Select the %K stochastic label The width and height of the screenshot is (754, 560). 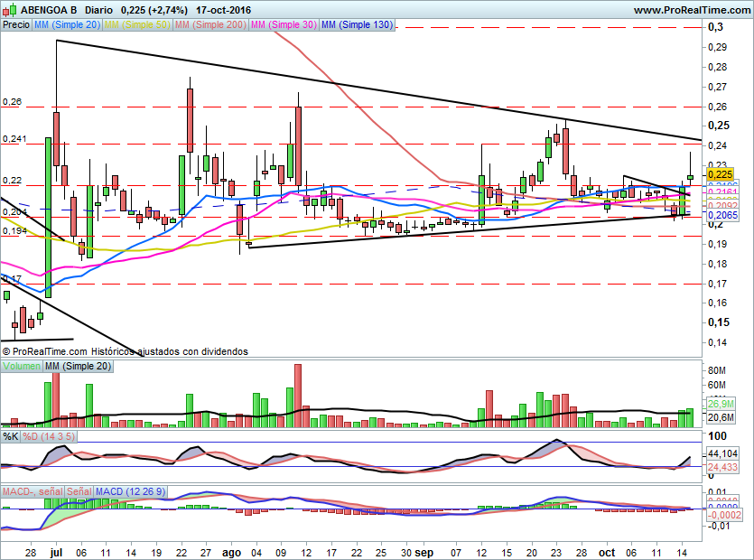(11, 436)
